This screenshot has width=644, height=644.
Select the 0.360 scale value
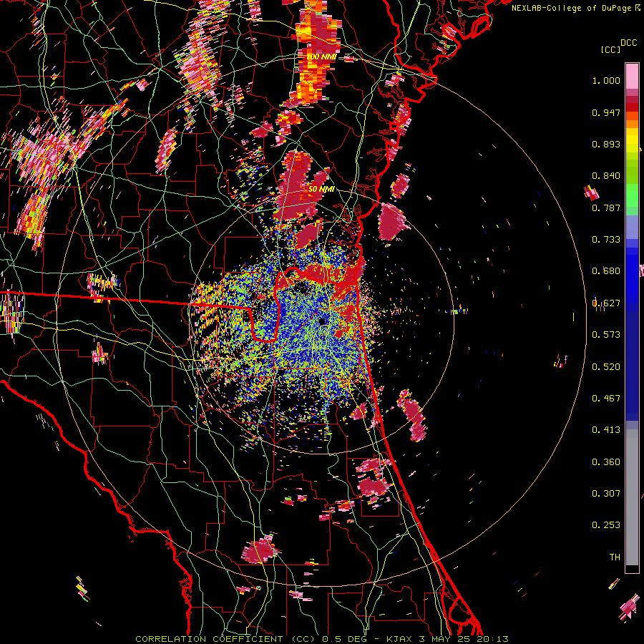606,462
